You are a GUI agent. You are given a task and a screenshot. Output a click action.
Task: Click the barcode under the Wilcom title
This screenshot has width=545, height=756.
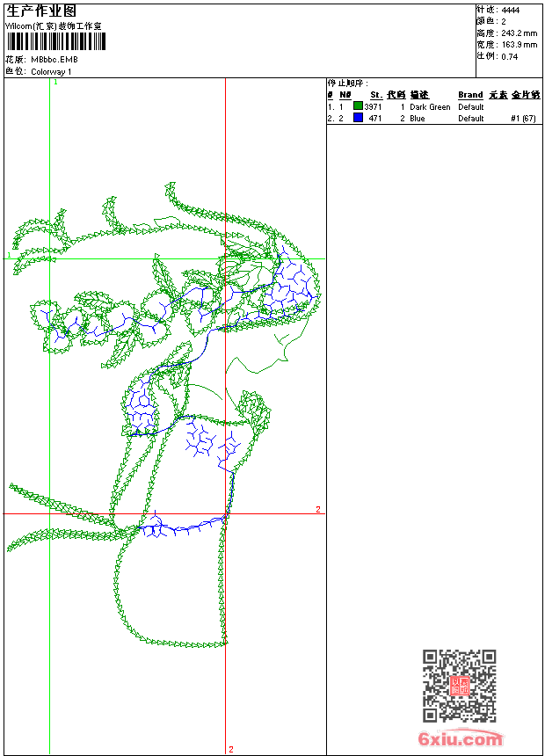[x=54, y=42]
